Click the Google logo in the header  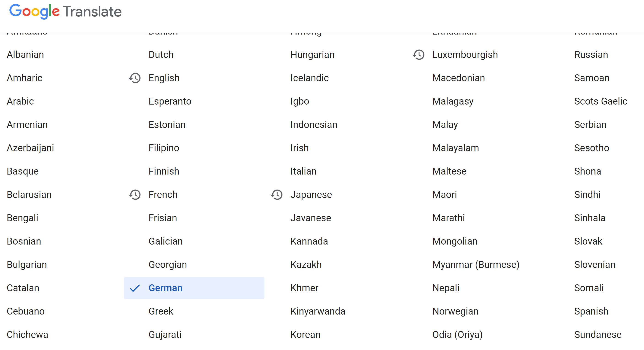[34, 11]
